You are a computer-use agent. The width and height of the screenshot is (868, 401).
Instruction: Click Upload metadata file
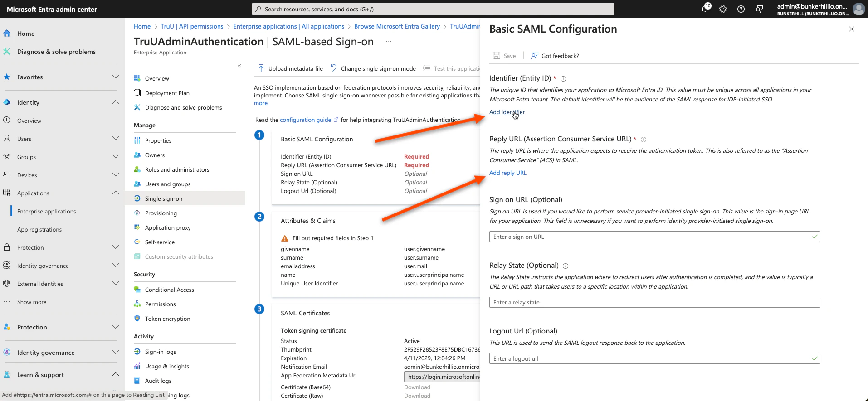(x=290, y=68)
